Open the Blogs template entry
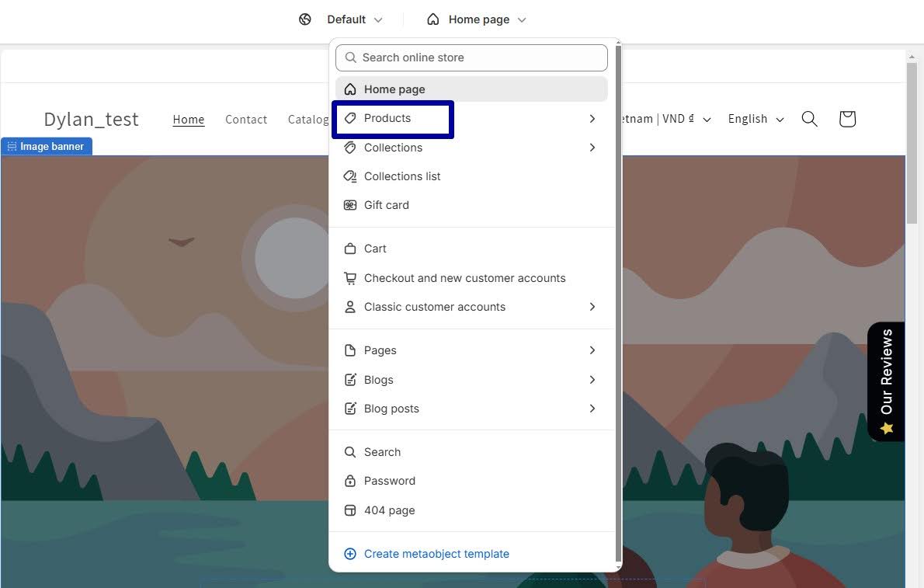The image size is (924, 588). (471, 380)
